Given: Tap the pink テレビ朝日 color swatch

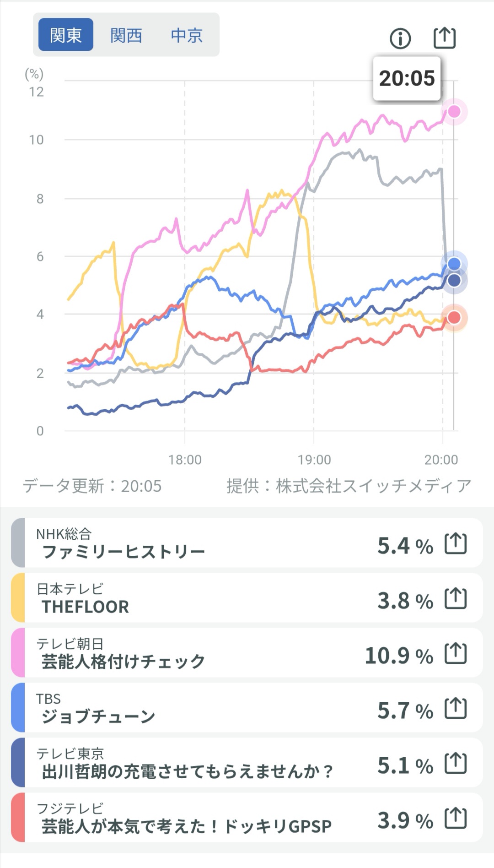Looking at the screenshot, I should click(x=18, y=653).
